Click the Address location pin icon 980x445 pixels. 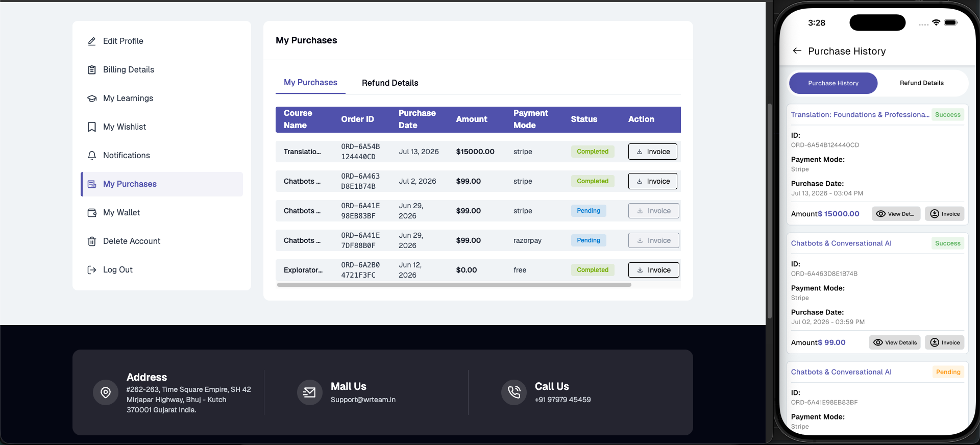coord(106,392)
